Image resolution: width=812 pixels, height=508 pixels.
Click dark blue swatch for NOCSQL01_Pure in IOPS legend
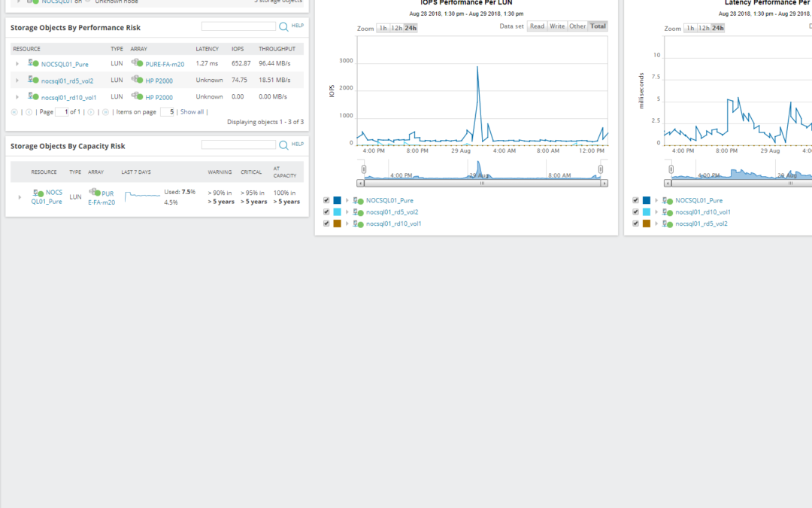pyautogui.click(x=337, y=200)
